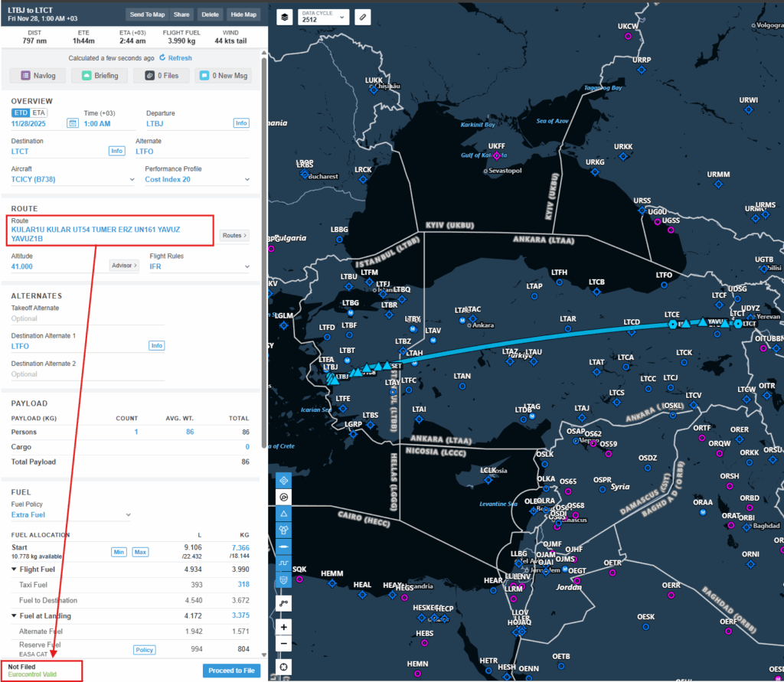Click the compass icon at map bottom
This screenshot has height=682, width=784.
[284, 667]
